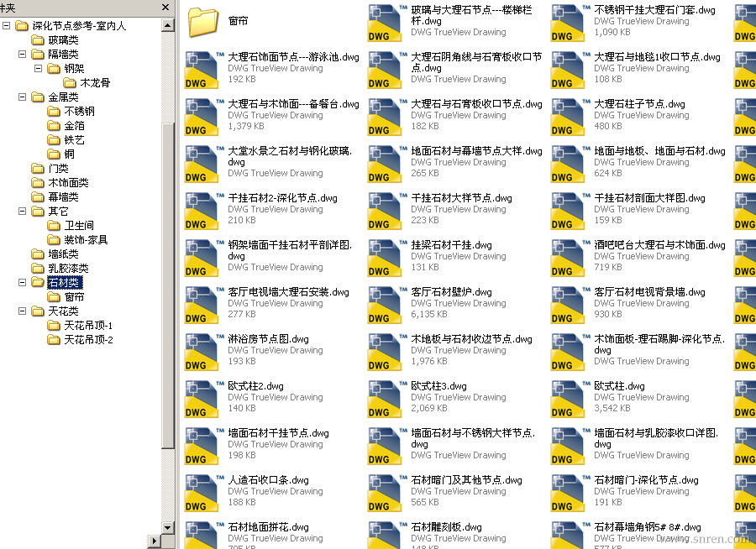Image resolution: width=756 pixels, height=549 pixels.
Task: Click the tree scrollbar down arrow
Action: 168,528
